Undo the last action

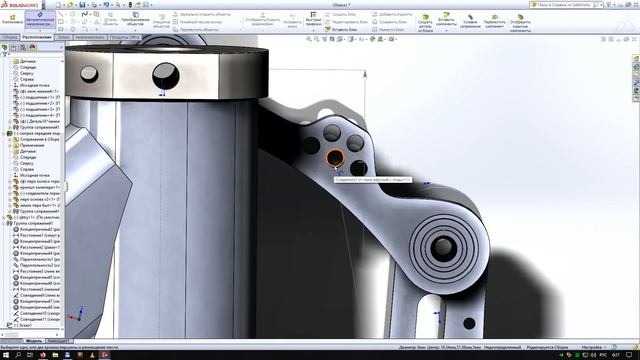tap(106, 5)
